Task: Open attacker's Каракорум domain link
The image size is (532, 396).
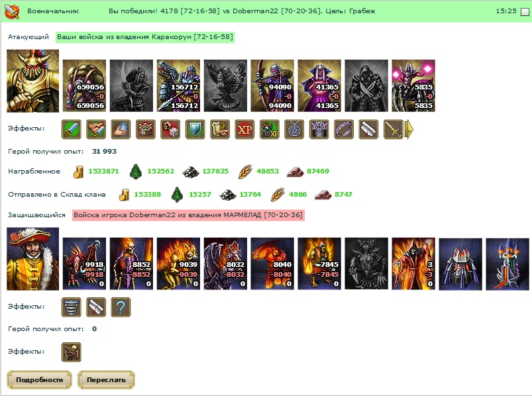Action: tap(145, 37)
